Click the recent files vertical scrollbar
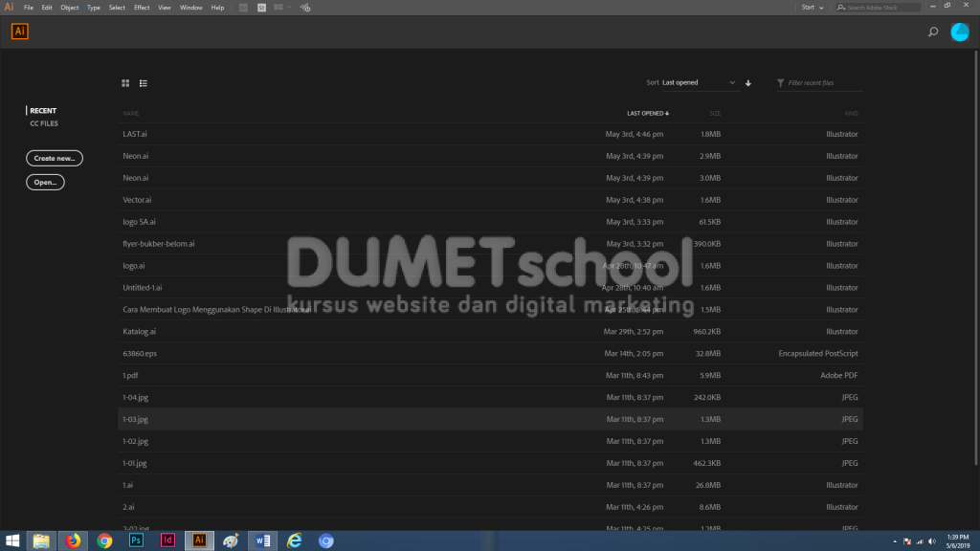The height and width of the screenshot is (551, 980). coord(975,256)
